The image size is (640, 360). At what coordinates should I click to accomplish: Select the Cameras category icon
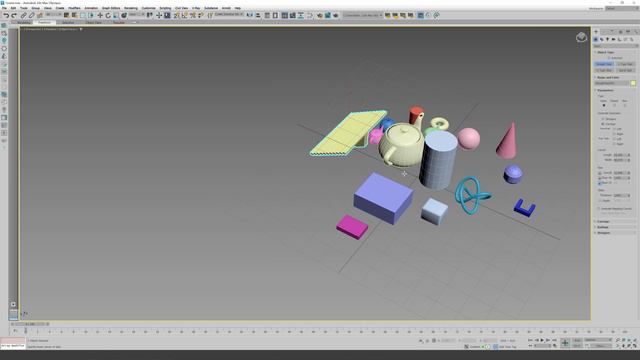click(613, 39)
